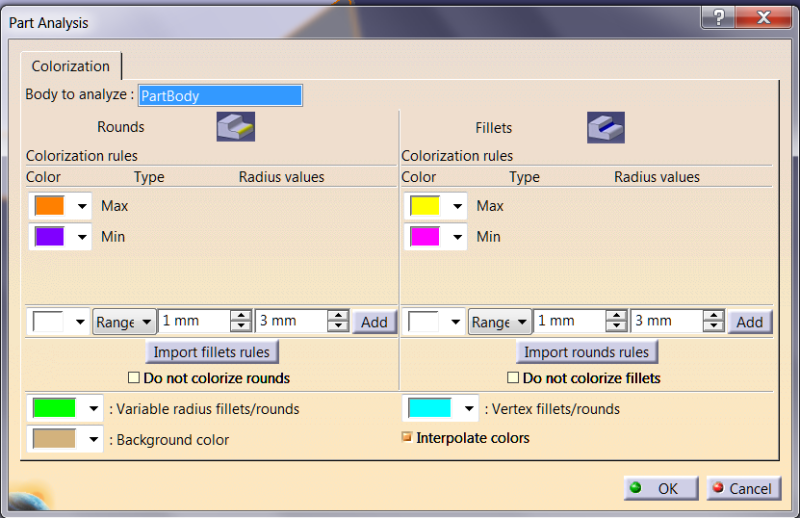Image resolution: width=800 pixels, height=518 pixels.
Task: Decrease the Rounds 3 mm value with stepper
Action: coord(338,326)
